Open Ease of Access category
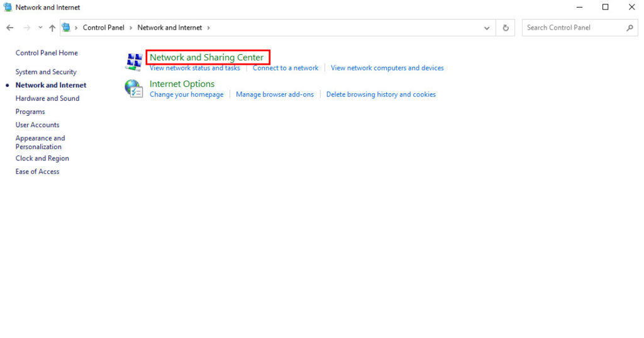 pos(37,171)
